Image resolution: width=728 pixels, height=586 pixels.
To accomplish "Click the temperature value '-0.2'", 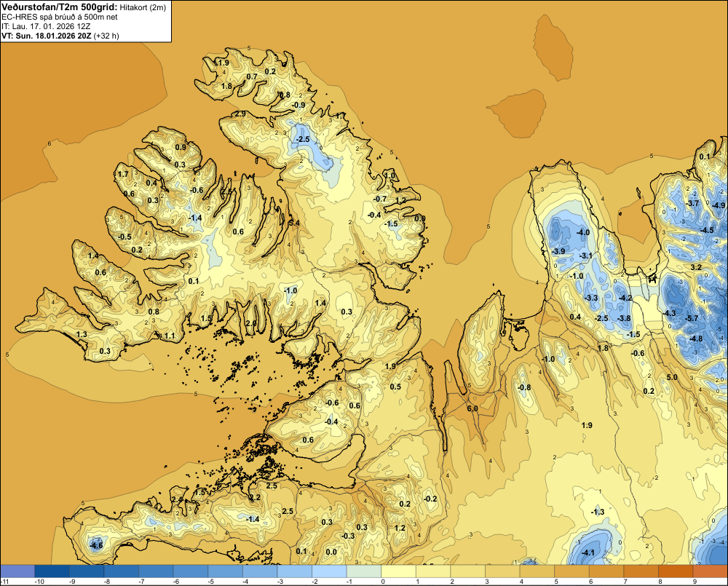I will (x=430, y=499).
